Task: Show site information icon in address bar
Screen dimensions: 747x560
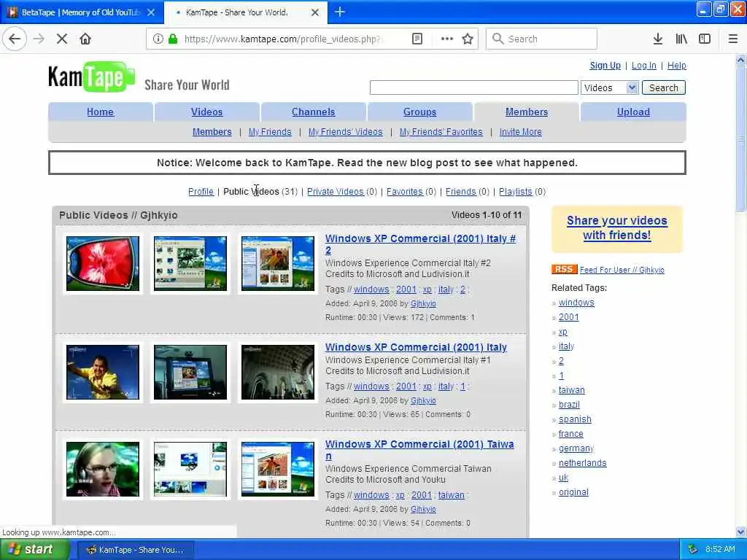Action: tap(158, 39)
